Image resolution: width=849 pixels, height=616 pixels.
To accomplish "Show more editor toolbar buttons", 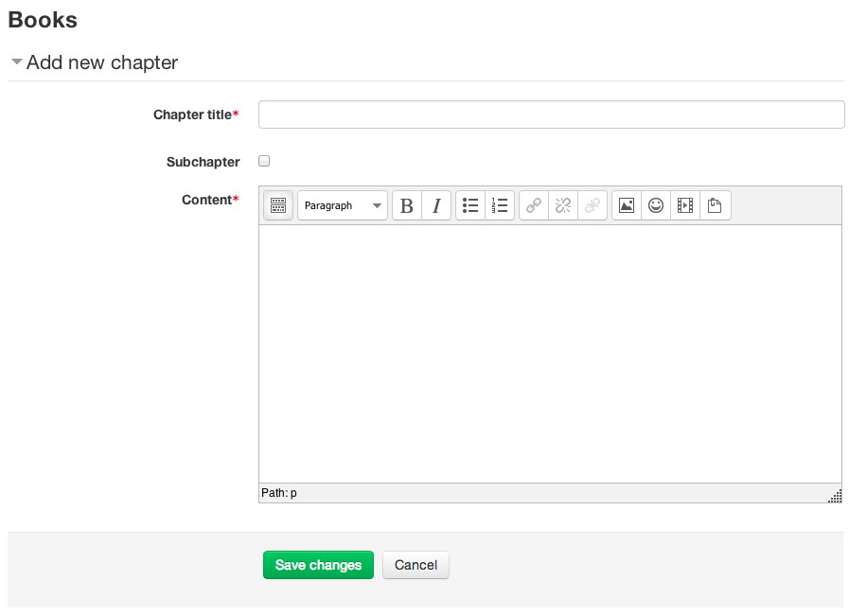I will point(278,205).
